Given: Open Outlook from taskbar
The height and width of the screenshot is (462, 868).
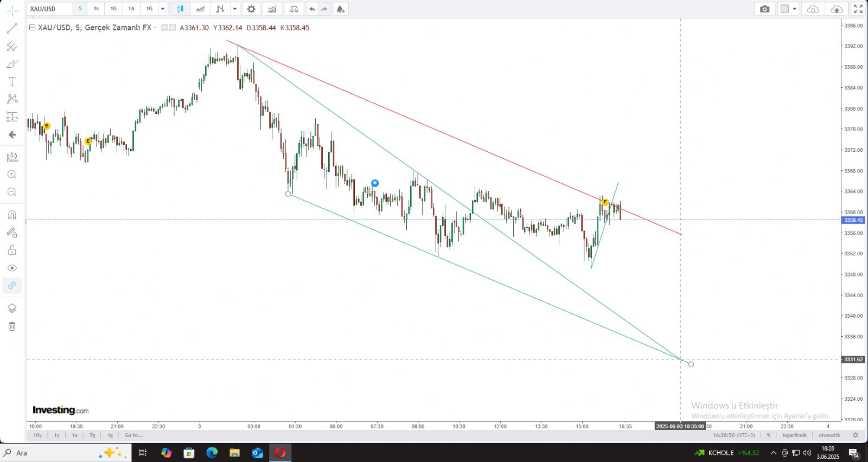Looking at the screenshot, I should point(258,453).
